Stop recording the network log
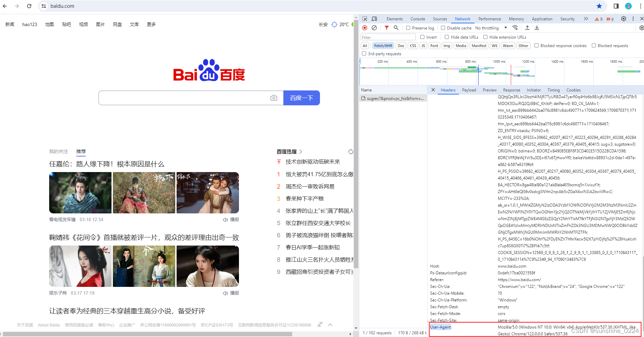The height and width of the screenshot is (337, 644). point(365,28)
